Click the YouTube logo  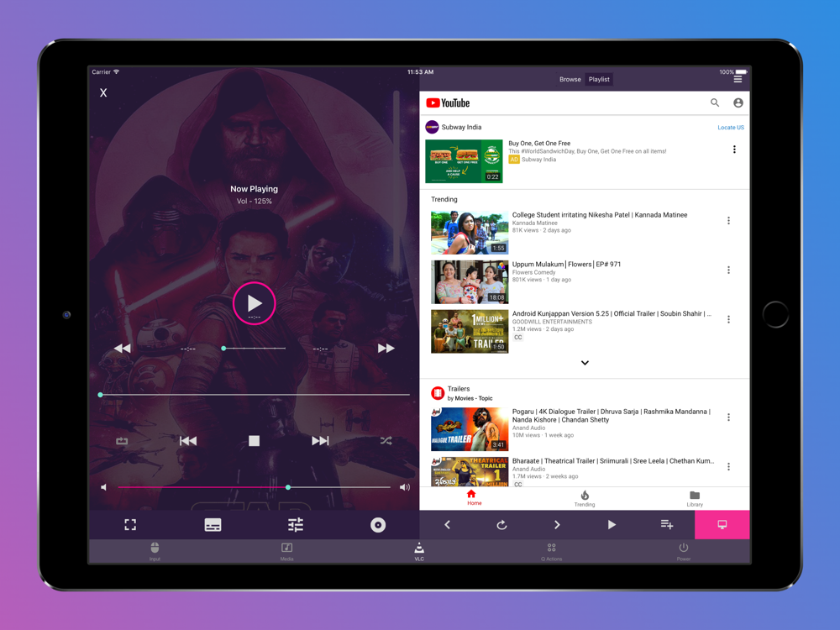pos(448,102)
